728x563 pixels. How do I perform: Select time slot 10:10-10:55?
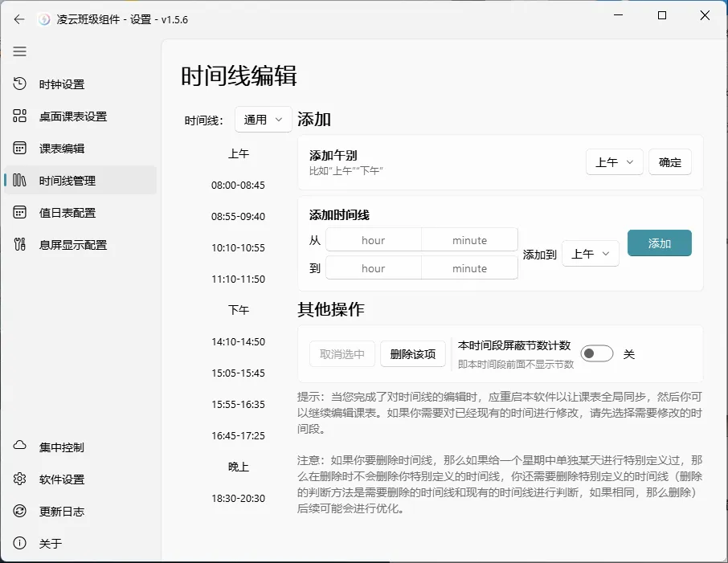coord(238,248)
